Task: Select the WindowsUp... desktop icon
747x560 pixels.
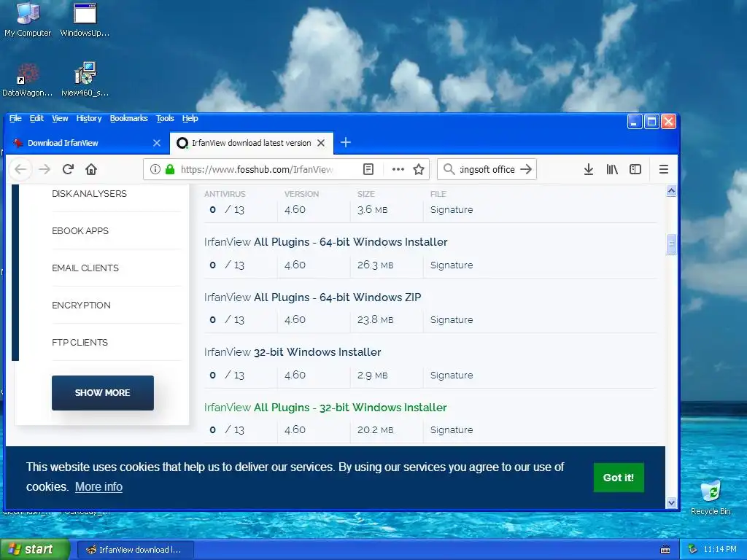Action: coord(85,20)
